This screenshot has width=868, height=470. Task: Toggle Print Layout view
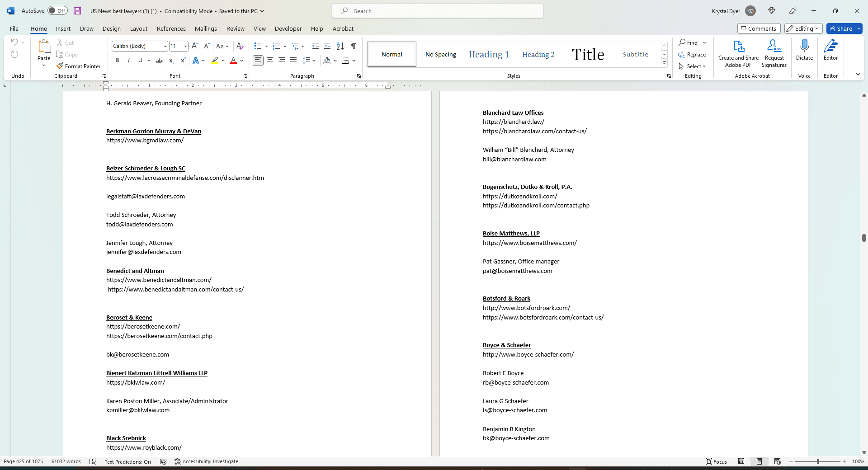click(759, 461)
